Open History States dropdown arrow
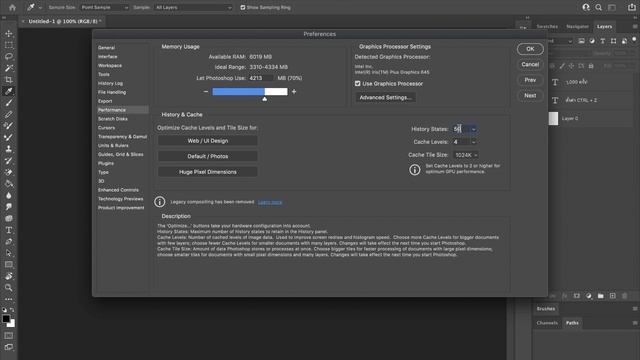The width and height of the screenshot is (640, 360). [473, 129]
